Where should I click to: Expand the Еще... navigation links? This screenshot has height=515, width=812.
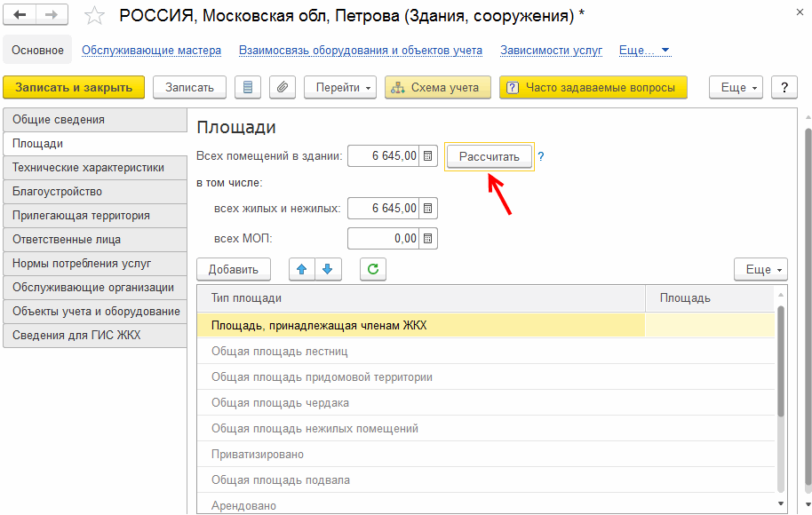click(645, 51)
